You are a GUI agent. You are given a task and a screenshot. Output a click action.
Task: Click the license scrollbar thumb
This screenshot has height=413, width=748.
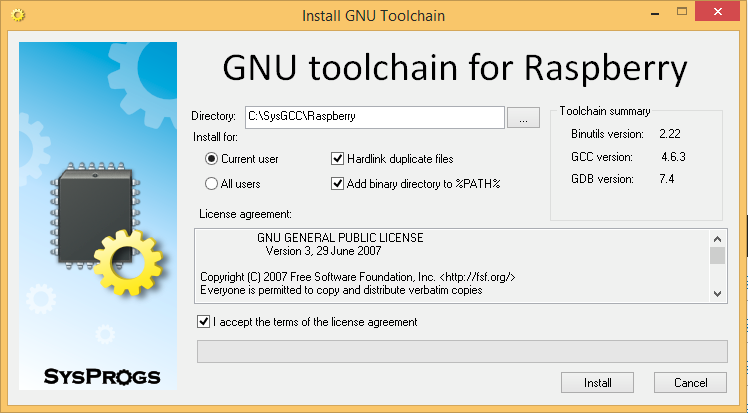tap(717, 256)
